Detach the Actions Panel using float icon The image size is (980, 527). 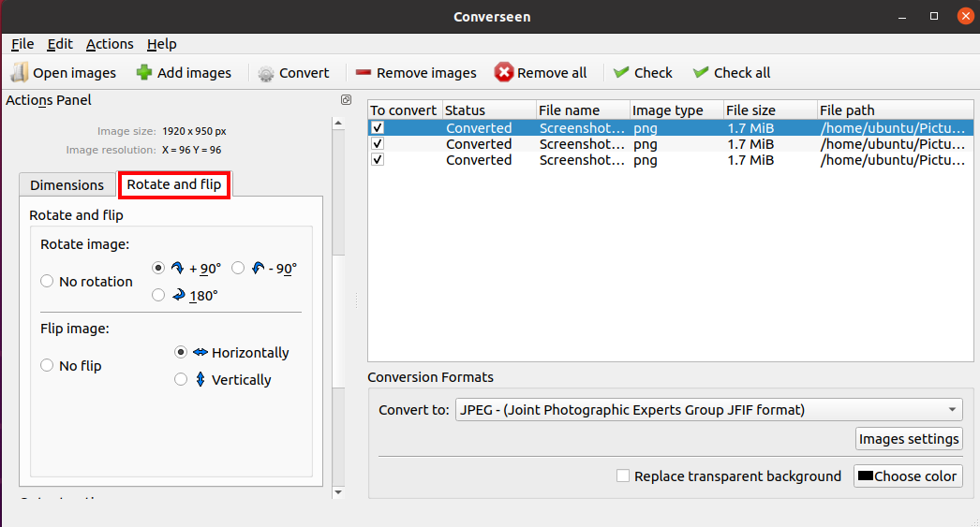[x=347, y=100]
